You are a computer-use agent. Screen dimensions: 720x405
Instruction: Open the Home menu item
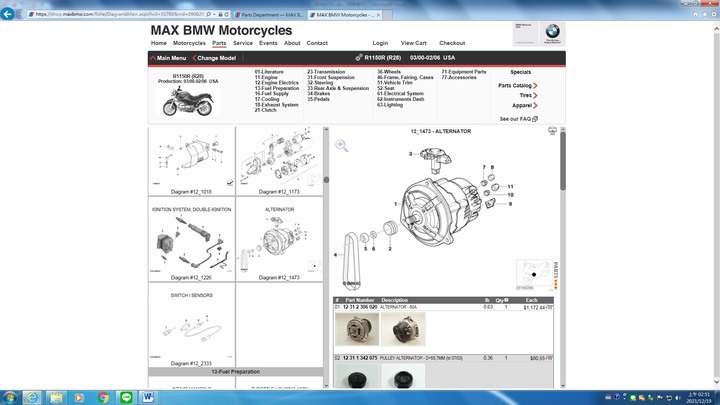point(159,43)
